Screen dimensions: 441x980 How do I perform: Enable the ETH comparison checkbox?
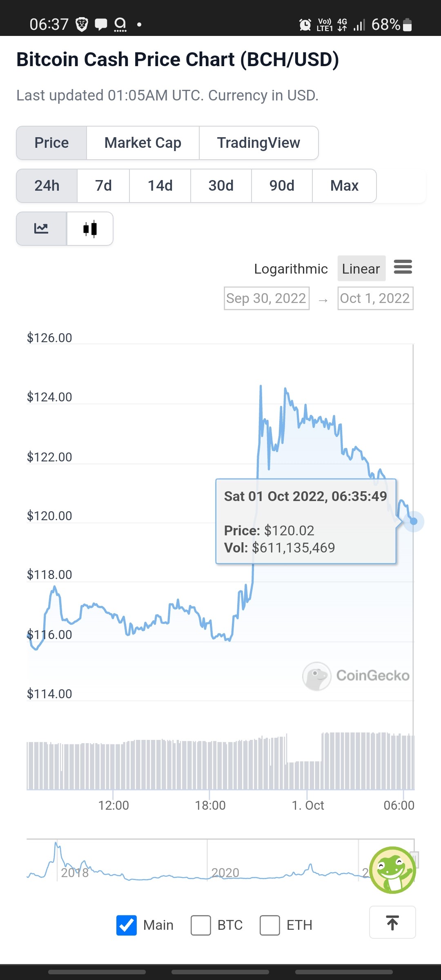[x=270, y=925]
